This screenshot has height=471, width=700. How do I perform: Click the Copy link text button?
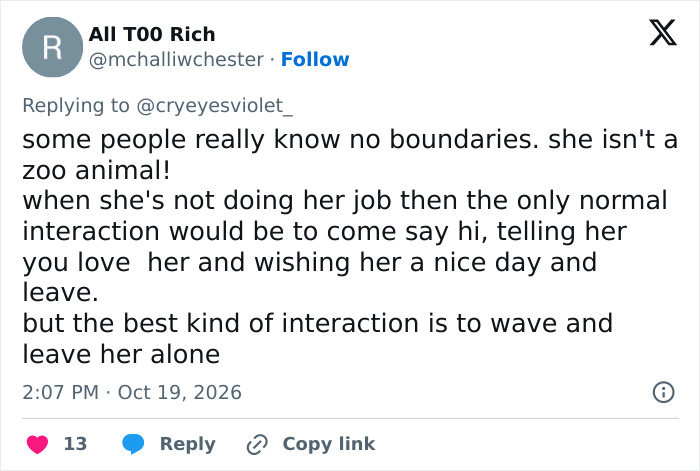[329, 444]
